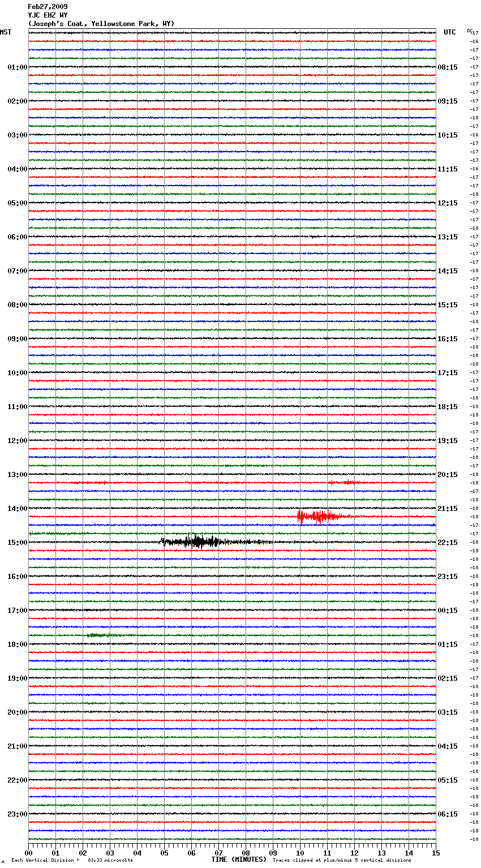The width and height of the screenshot is (481, 868).
Task: Click the 17:00 MST time label
Action: click(x=18, y=611)
